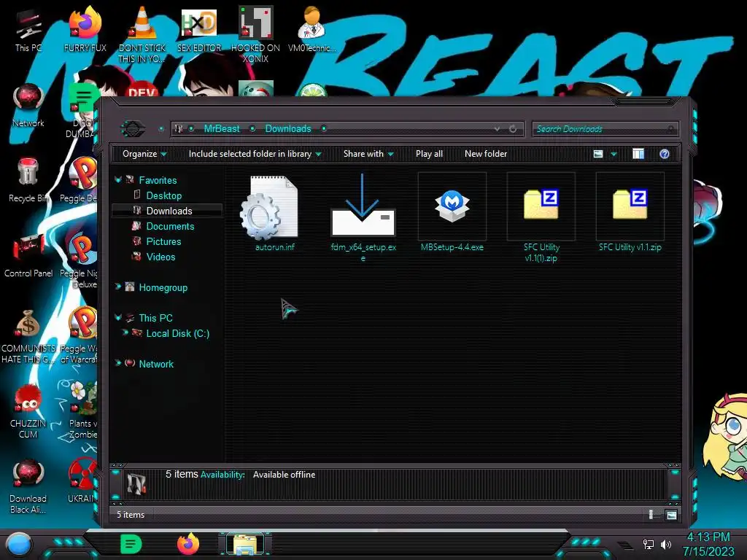Open the address bar history dropdown
The width and height of the screenshot is (747, 560).
coord(497,128)
